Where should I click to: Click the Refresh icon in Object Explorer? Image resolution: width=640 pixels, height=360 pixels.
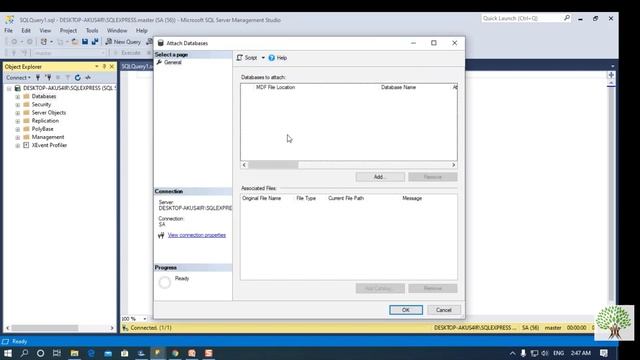78,78
